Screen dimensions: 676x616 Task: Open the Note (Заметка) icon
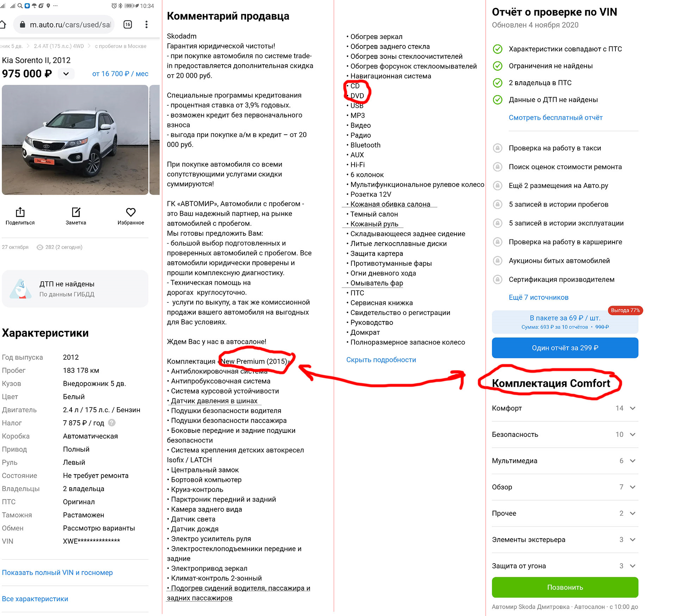pyautogui.click(x=76, y=212)
